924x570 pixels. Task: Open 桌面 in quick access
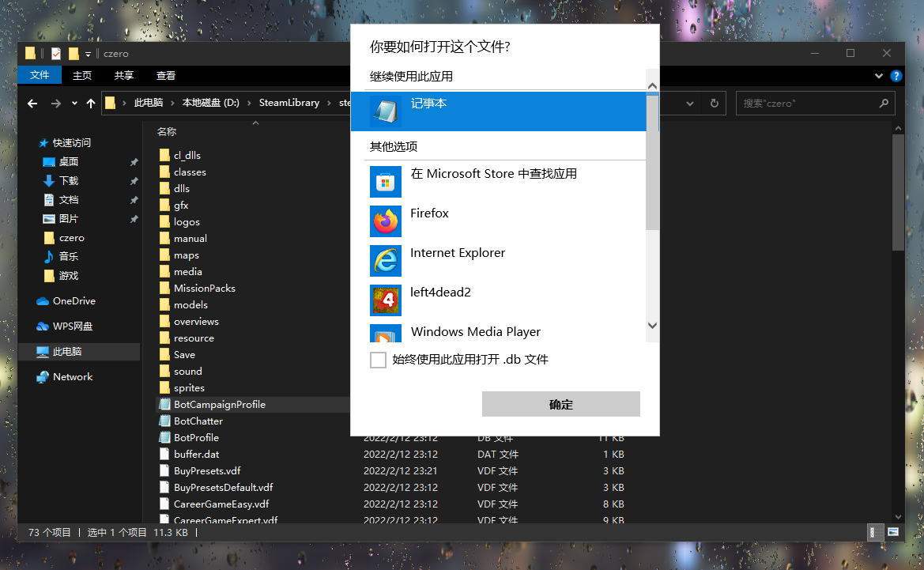tap(68, 161)
